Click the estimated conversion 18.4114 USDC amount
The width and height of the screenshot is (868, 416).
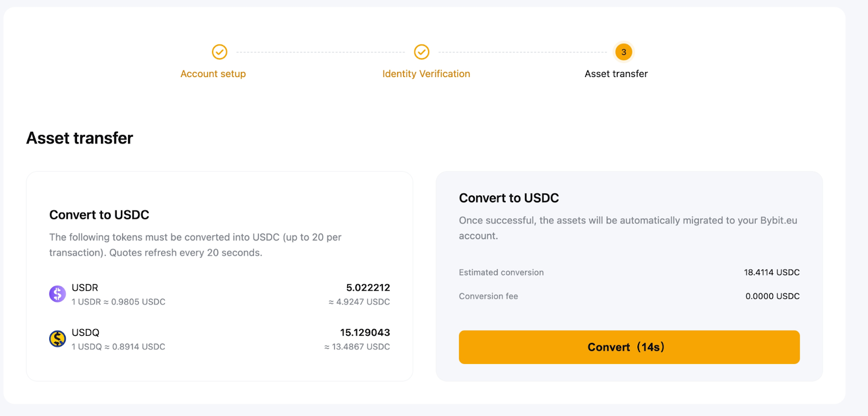click(x=771, y=272)
